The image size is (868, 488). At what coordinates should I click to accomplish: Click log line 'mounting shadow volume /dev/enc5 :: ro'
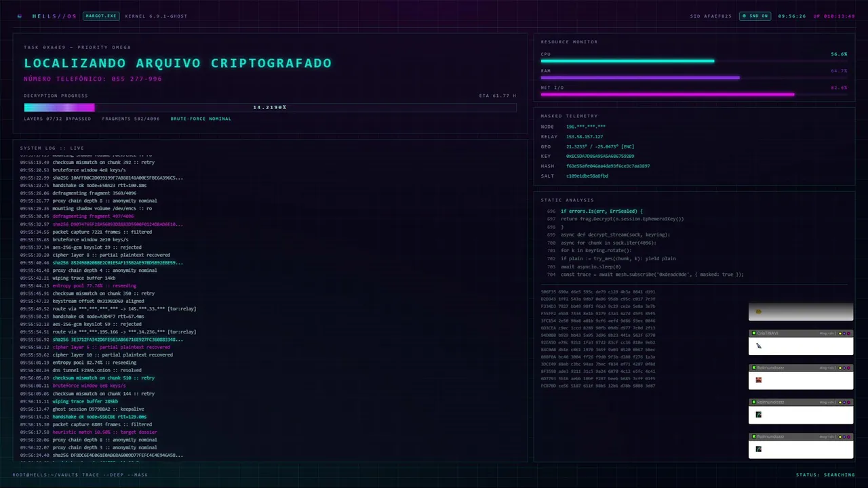coord(102,208)
